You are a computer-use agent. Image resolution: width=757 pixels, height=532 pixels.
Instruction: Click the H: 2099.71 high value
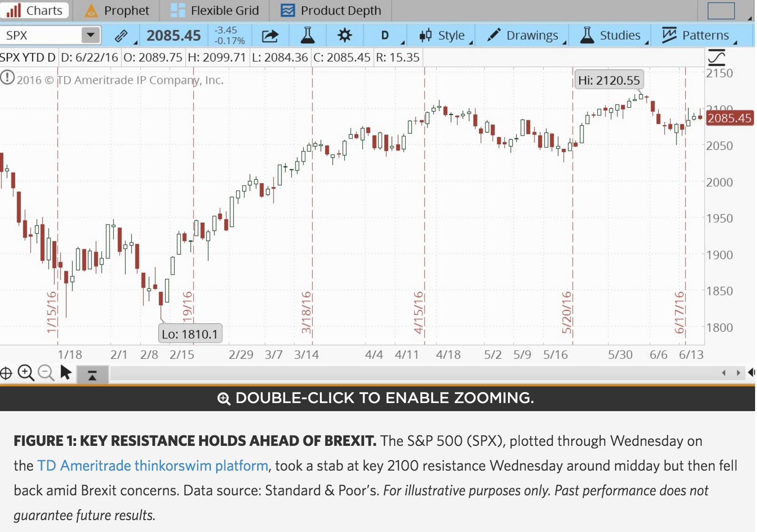pyautogui.click(x=217, y=58)
